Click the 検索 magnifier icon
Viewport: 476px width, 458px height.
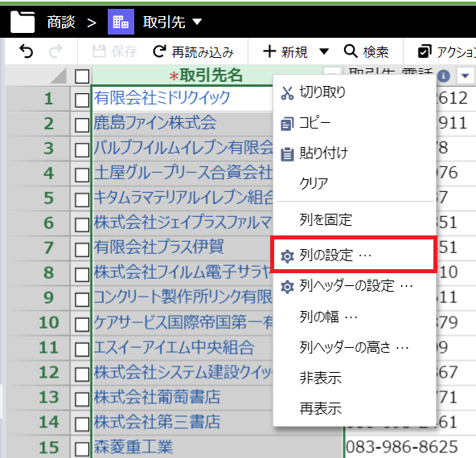[x=351, y=51]
